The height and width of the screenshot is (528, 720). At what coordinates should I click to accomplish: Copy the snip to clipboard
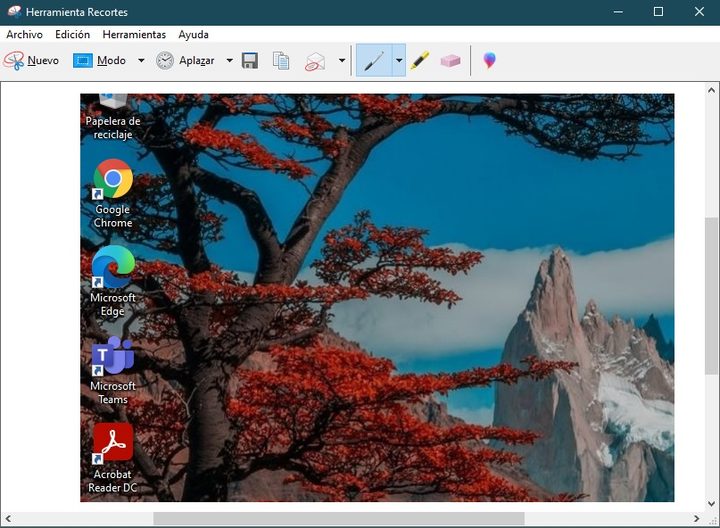click(281, 61)
